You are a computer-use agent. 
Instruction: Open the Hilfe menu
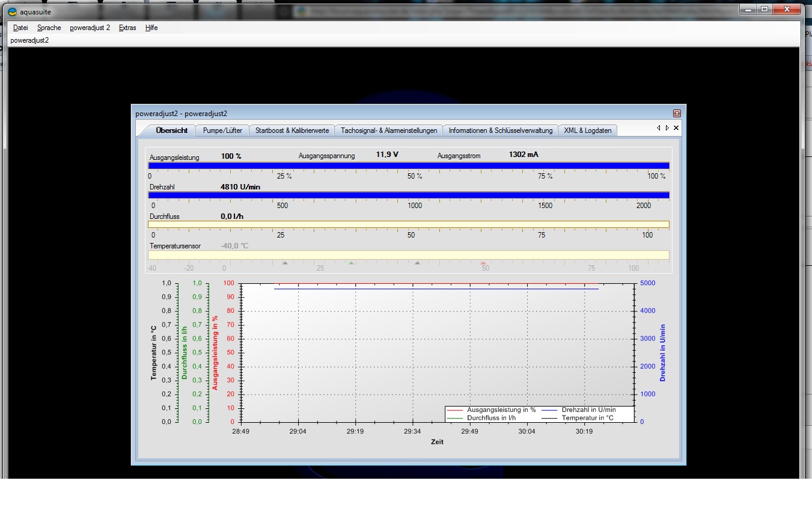(151, 28)
